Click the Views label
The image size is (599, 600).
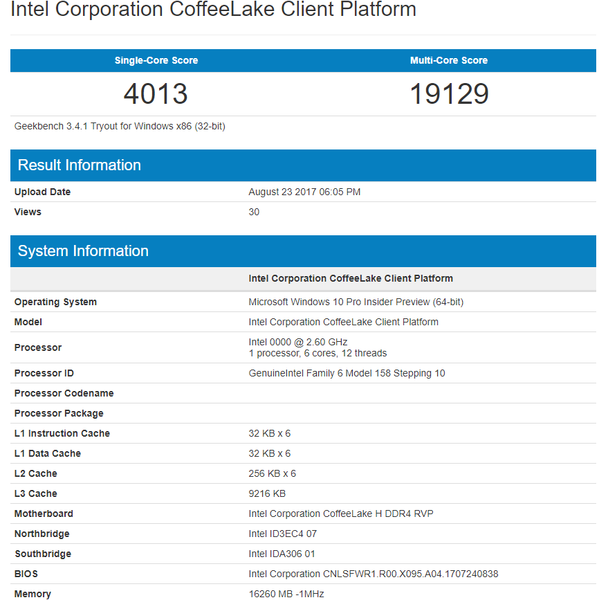28,212
